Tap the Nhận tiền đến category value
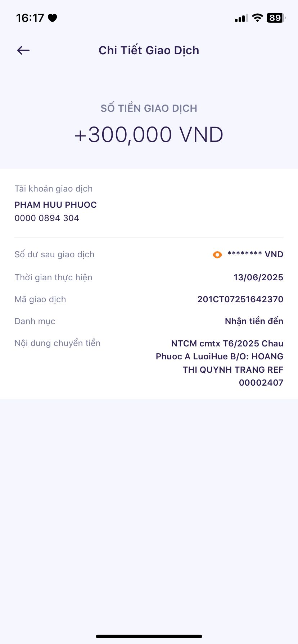The height and width of the screenshot is (644, 298). point(254,321)
